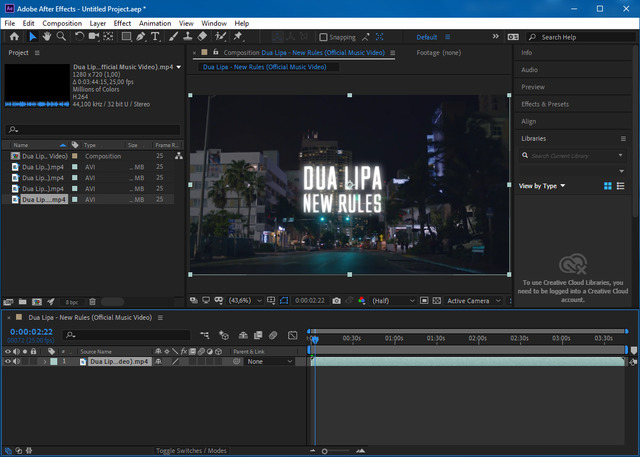Open the View by Type dropdown

542,186
